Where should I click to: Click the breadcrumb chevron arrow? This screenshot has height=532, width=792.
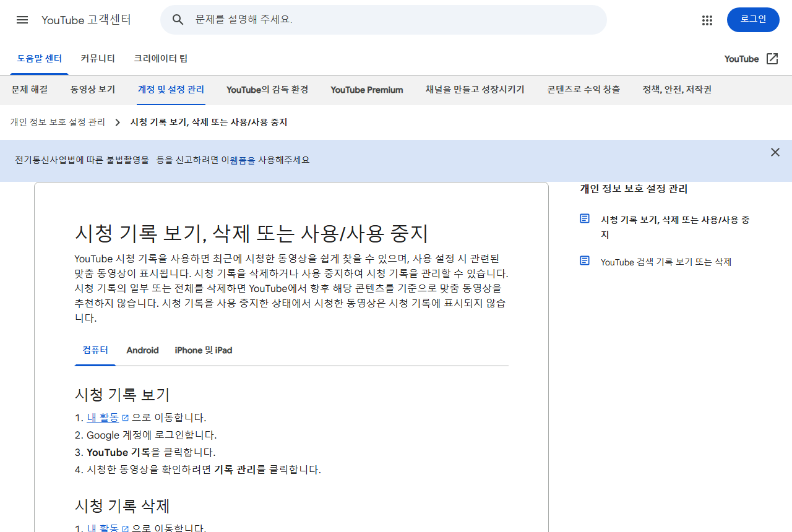pyautogui.click(x=118, y=122)
